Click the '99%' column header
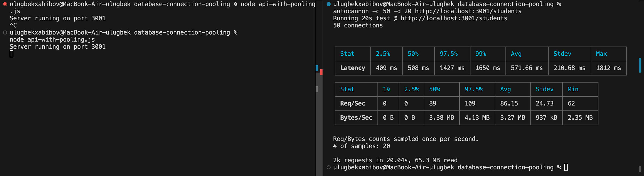 pos(481,54)
